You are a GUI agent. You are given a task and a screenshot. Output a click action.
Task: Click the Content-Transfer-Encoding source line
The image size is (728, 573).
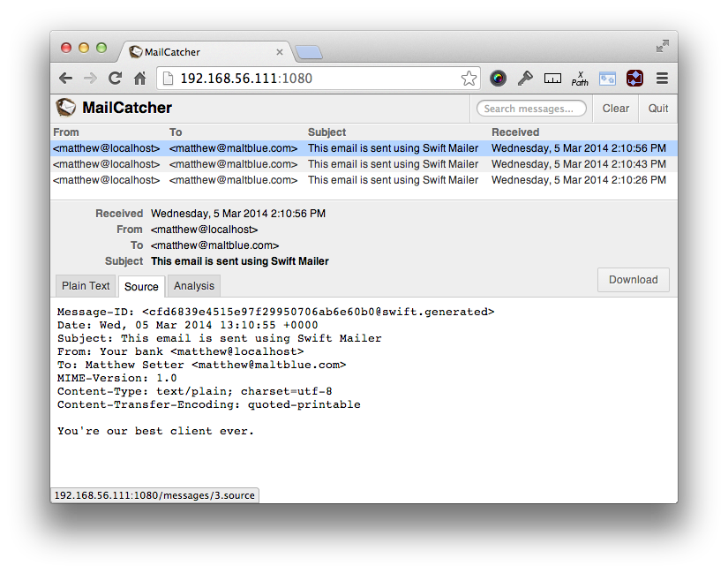(209, 404)
